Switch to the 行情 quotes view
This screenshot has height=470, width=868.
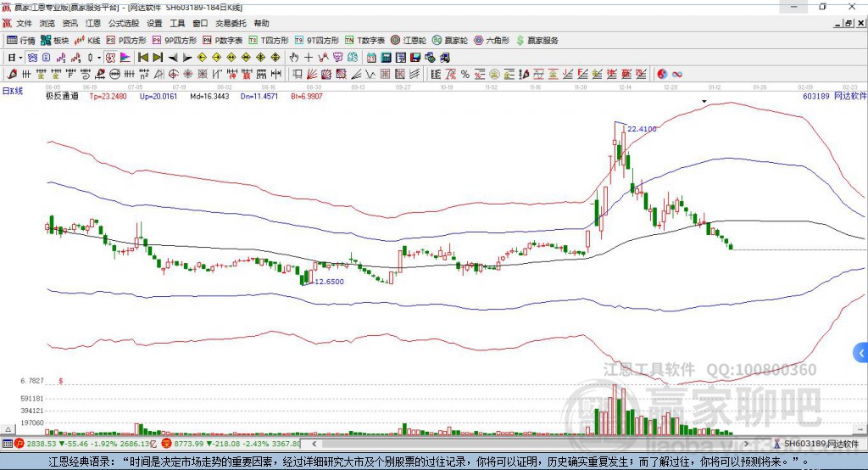coord(21,41)
